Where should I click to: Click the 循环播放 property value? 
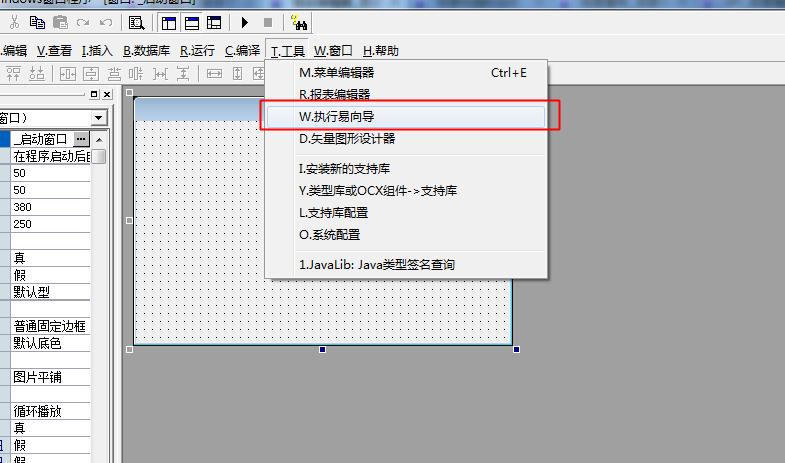click(51, 411)
